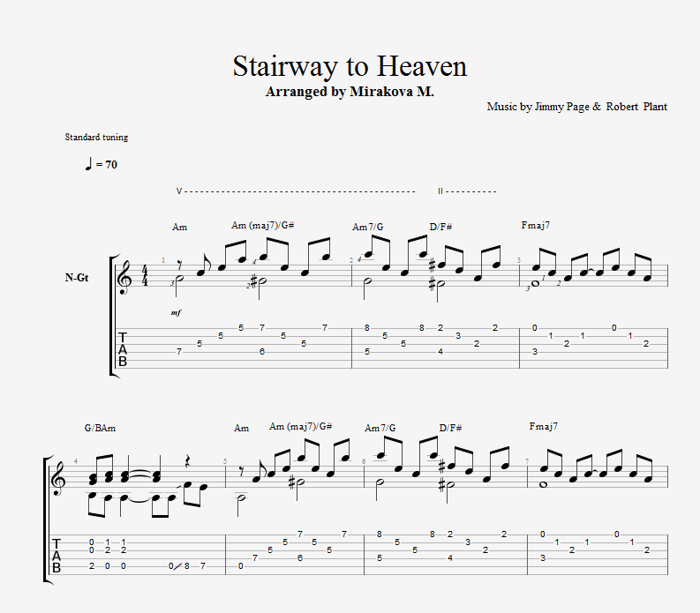Click the treble clef beside N-Gt
Viewport: 700px width, 613px height.
124,277
